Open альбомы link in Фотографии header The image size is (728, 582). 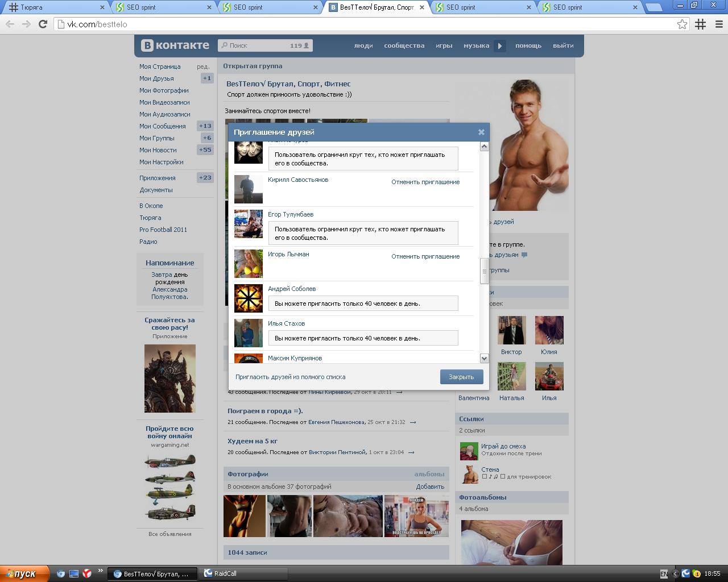(x=429, y=474)
